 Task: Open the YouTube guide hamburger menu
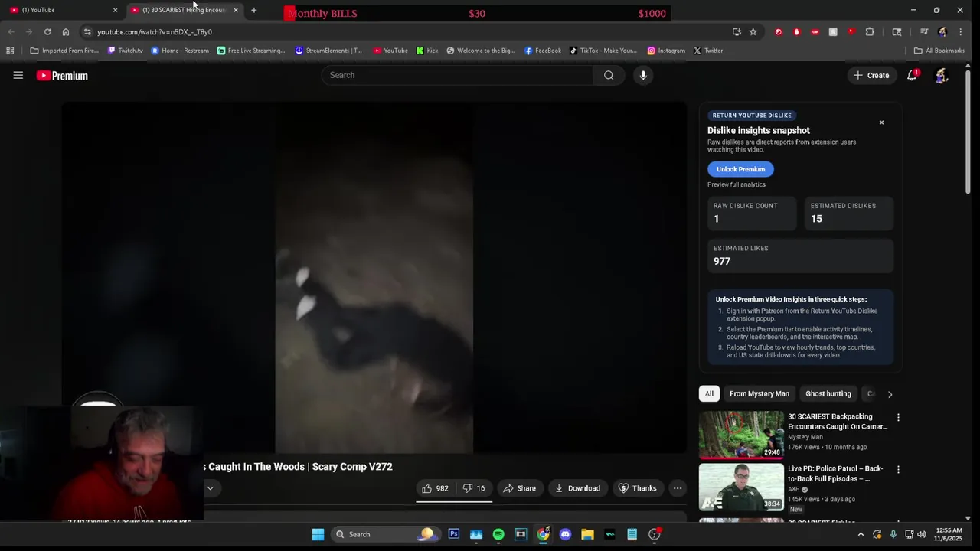click(x=18, y=75)
